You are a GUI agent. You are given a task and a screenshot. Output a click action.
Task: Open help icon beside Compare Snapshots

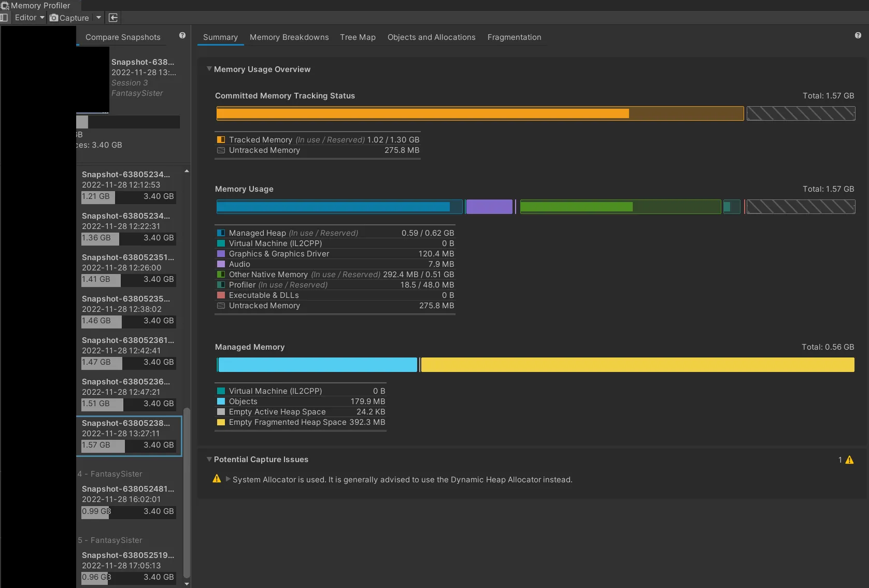click(x=182, y=36)
